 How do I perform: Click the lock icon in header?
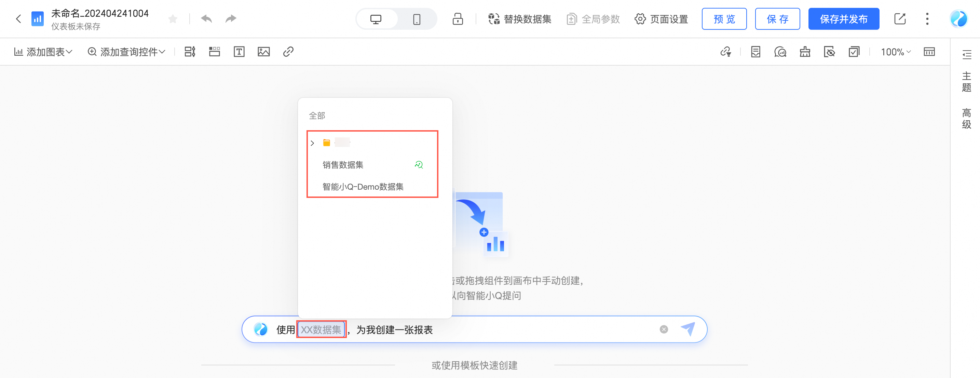point(458,19)
